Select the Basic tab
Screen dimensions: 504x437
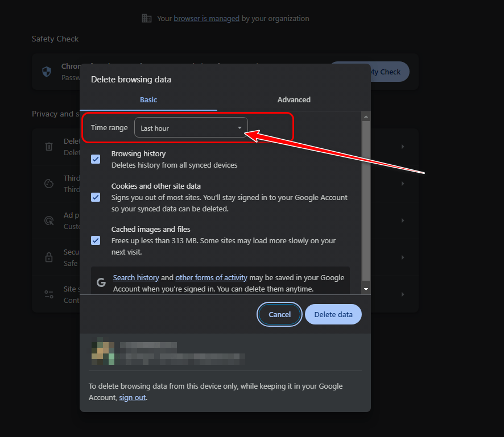[148, 99]
